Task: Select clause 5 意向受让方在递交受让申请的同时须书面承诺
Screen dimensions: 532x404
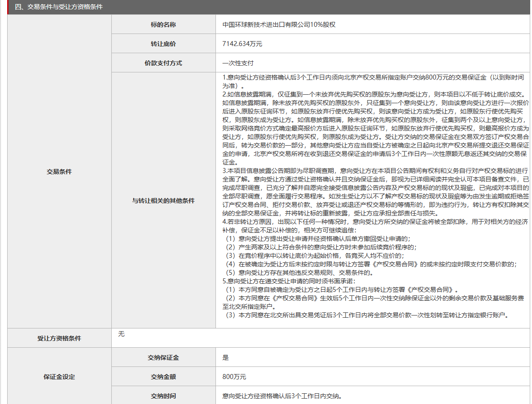Action: click(x=289, y=281)
